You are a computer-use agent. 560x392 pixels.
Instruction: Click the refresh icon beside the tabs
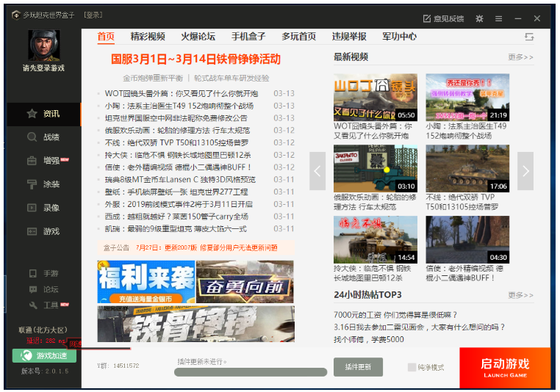click(528, 37)
